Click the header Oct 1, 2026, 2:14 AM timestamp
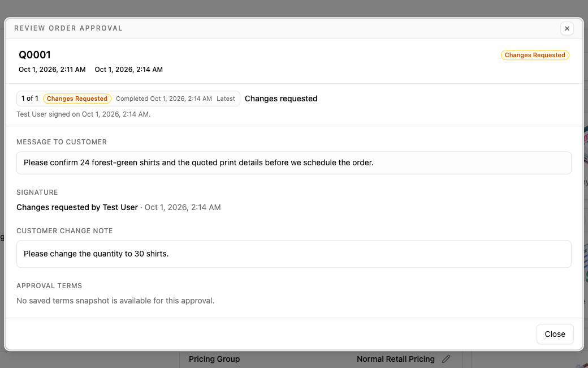Screen dimensions: 588x368 pos(129,70)
